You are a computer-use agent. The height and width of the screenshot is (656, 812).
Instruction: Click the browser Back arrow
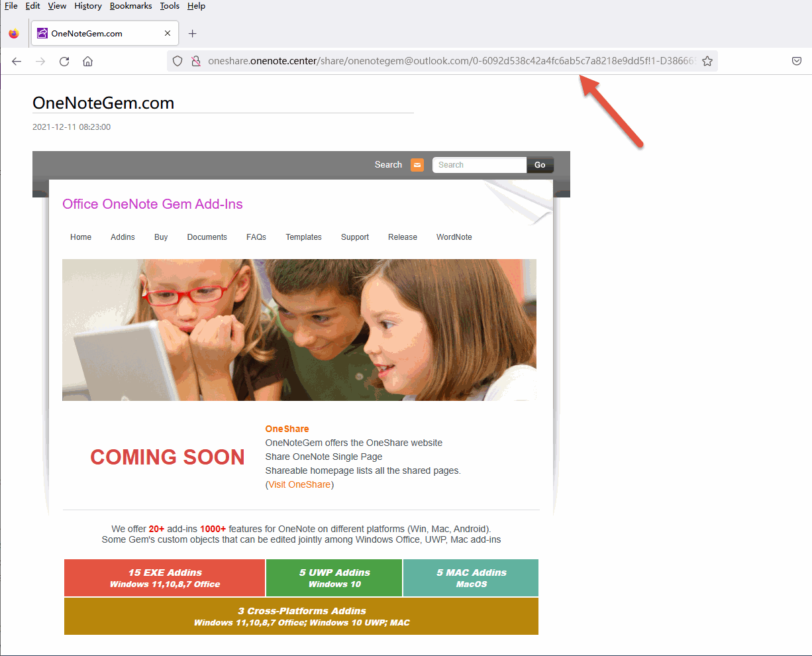click(x=17, y=61)
